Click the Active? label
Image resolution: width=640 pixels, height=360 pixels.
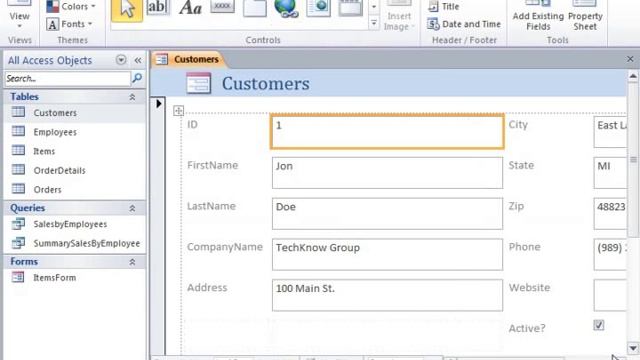[527, 328]
